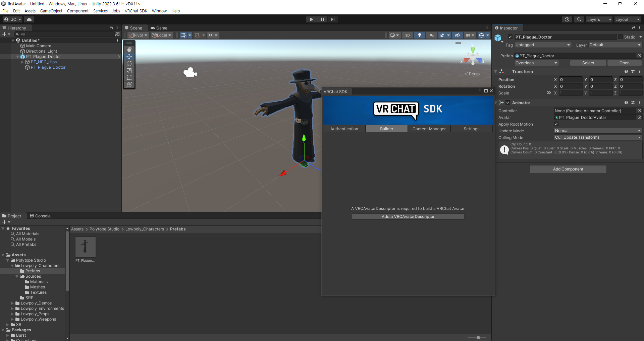Disable the Animator component checkbox
The image size is (644, 341).
coord(508,103)
